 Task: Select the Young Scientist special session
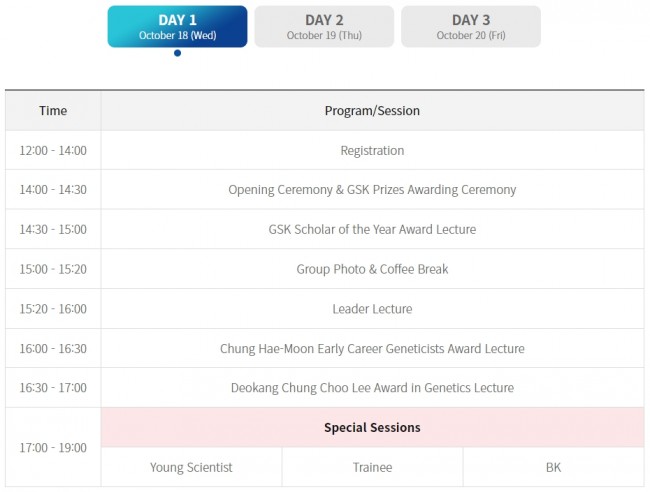191,467
